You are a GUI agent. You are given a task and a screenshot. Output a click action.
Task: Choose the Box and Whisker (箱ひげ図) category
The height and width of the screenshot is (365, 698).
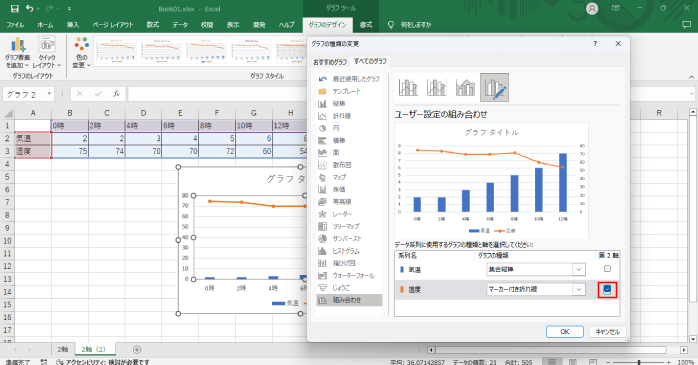click(x=349, y=263)
